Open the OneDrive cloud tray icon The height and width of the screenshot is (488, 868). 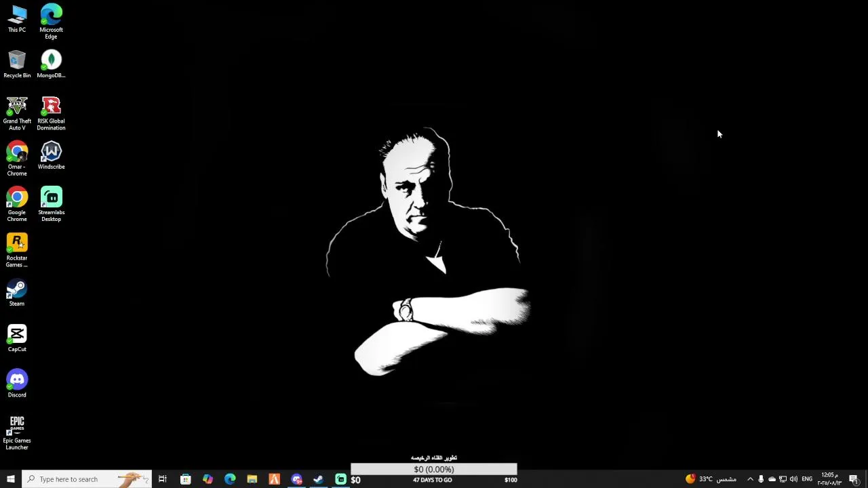click(772, 479)
